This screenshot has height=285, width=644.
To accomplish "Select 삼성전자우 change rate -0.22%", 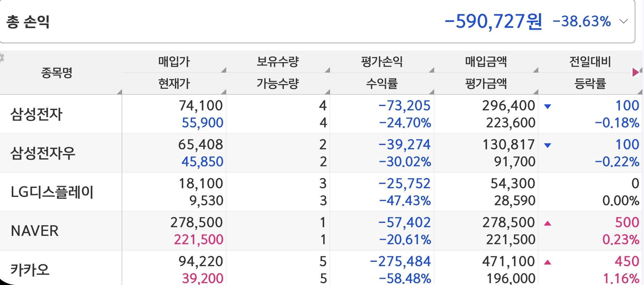I will click(x=617, y=162).
